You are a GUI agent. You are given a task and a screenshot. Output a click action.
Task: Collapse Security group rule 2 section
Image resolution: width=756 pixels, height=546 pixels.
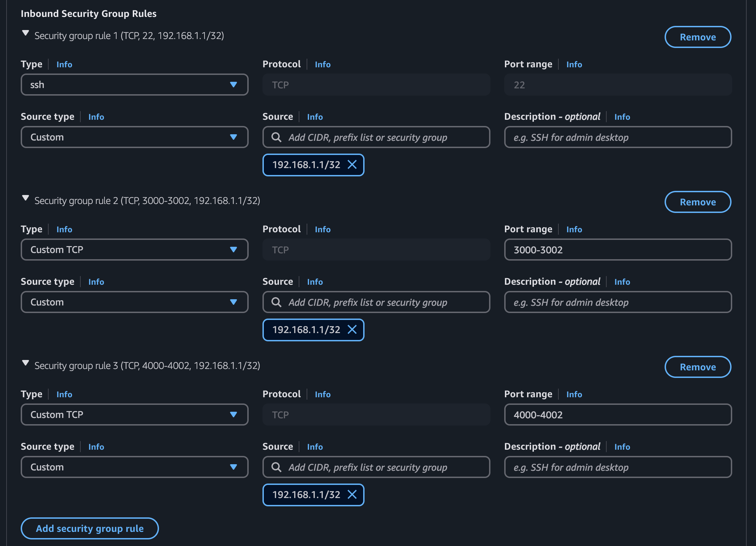point(25,197)
